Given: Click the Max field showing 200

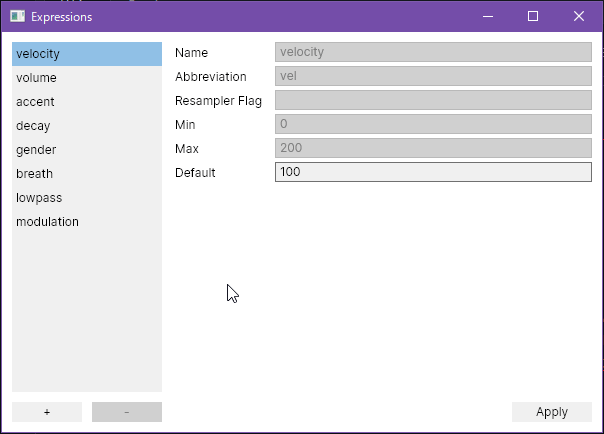Looking at the screenshot, I should coord(433,148).
